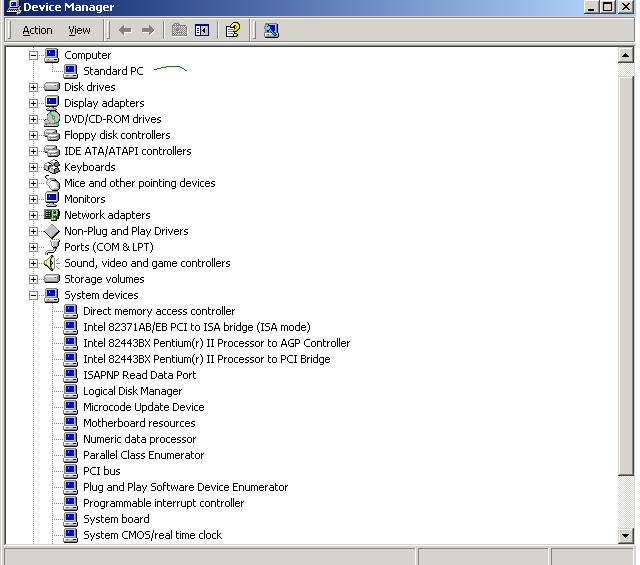The height and width of the screenshot is (565, 640).
Task: Select Plug and Play Software Device Enumerator
Action: [x=185, y=487]
